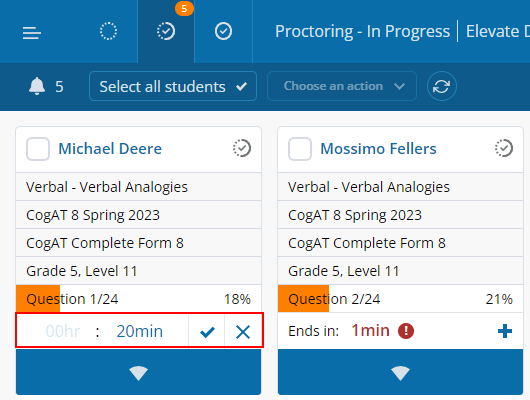Open the hamburger navigation menu
The image size is (530, 400).
click(x=32, y=32)
